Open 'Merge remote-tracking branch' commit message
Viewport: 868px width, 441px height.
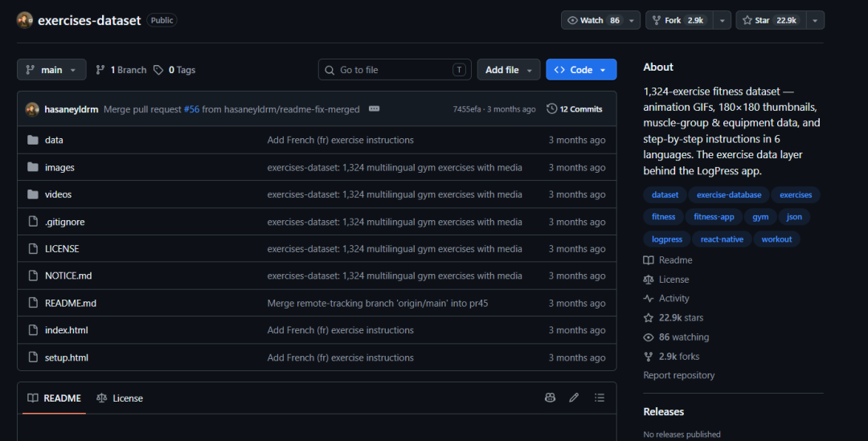[x=378, y=303]
